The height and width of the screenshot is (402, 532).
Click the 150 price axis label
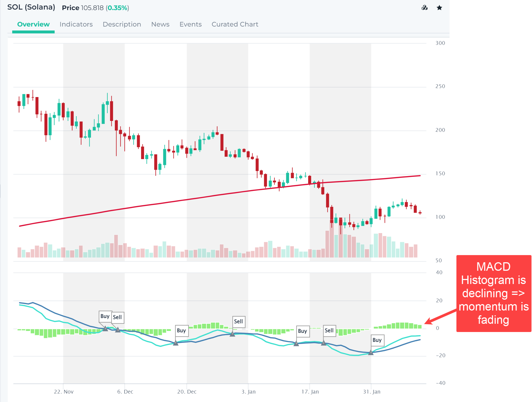click(440, 173)
